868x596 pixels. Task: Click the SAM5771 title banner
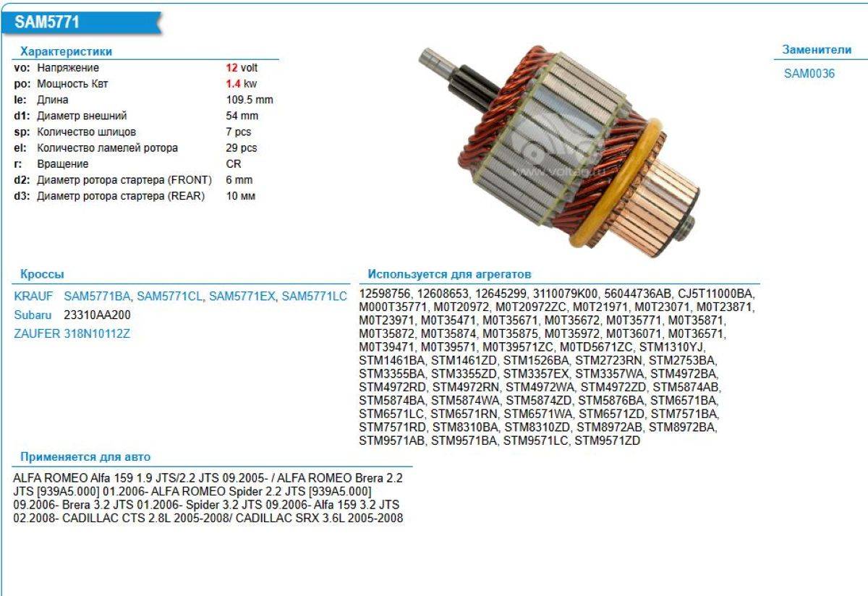[48, 22]
